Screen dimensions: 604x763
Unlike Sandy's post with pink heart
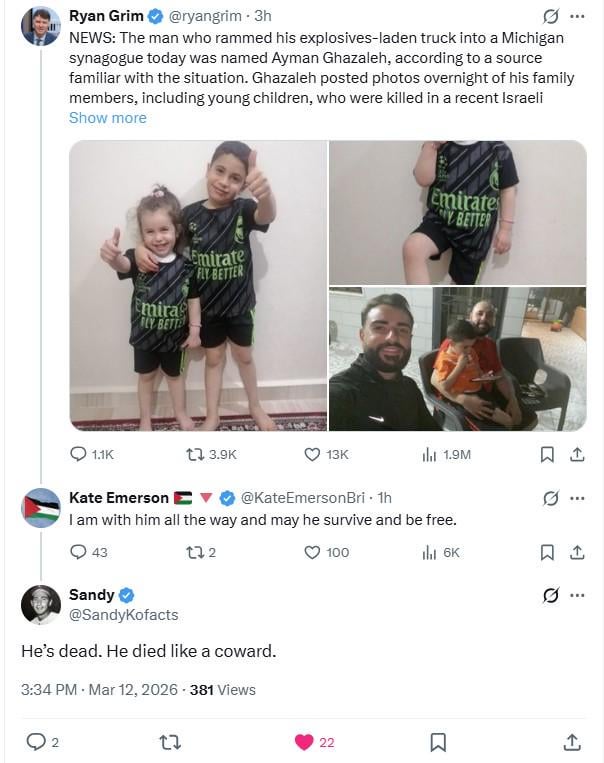pyautogui.click(x=304, y=742)
